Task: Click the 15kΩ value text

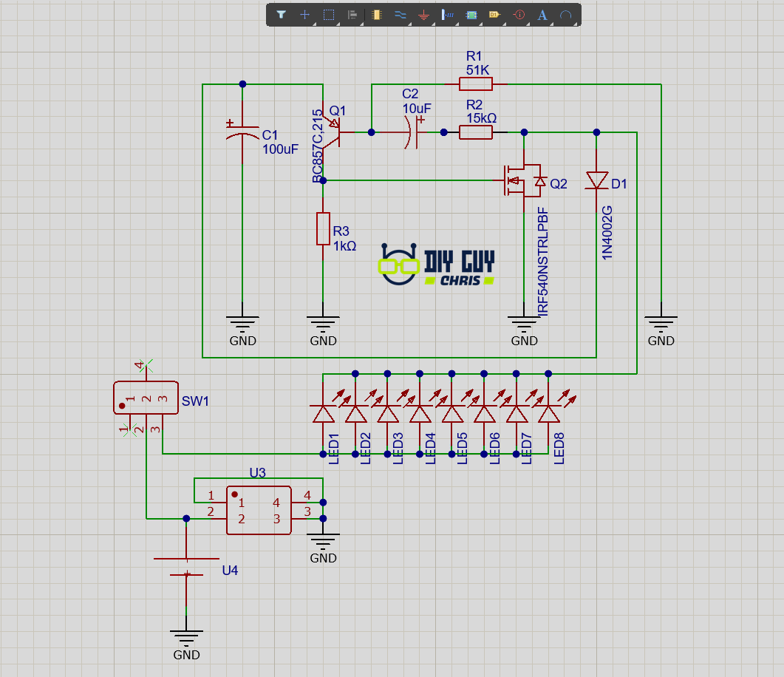Action: 482,118
